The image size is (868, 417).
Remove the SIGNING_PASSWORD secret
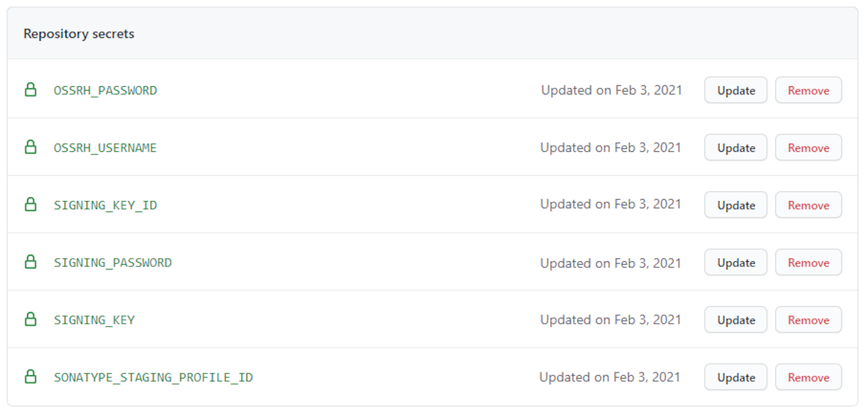[808, 263]
